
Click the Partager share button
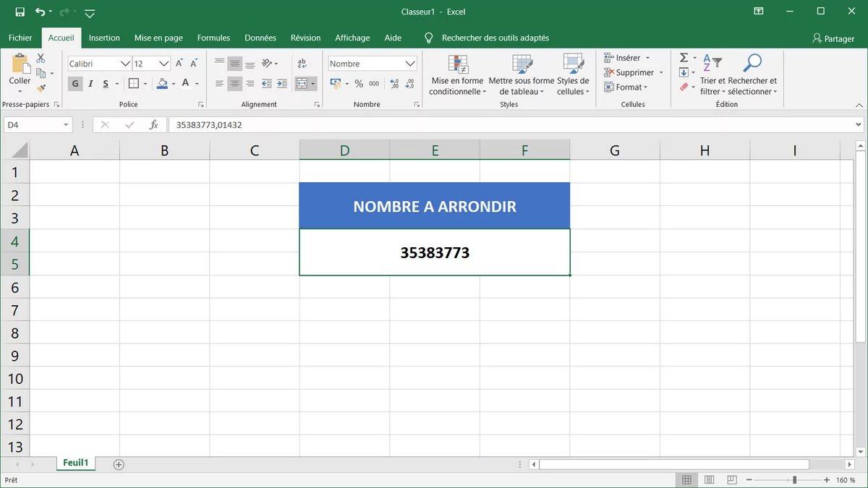(x=833, y=38)
